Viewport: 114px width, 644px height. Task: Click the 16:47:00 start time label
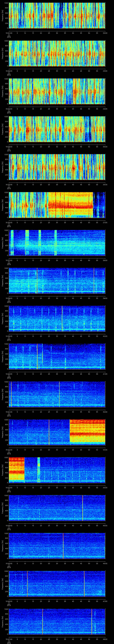pyautogui.click(x=9, y=639)
